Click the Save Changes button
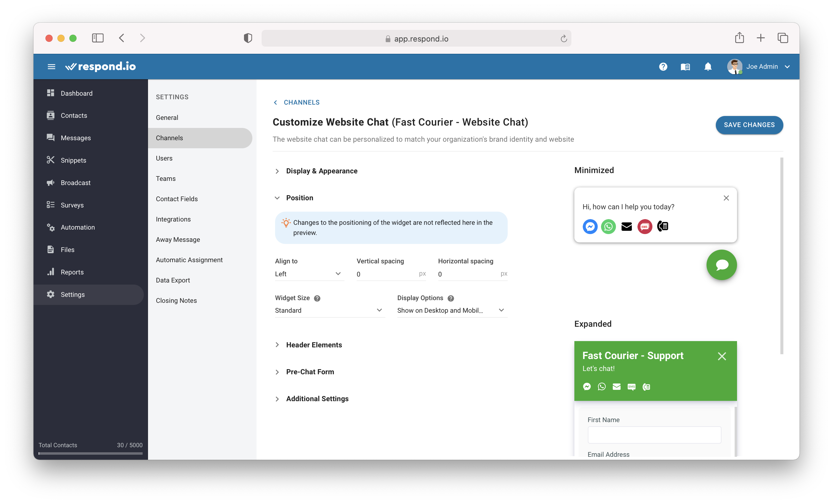 749,125
